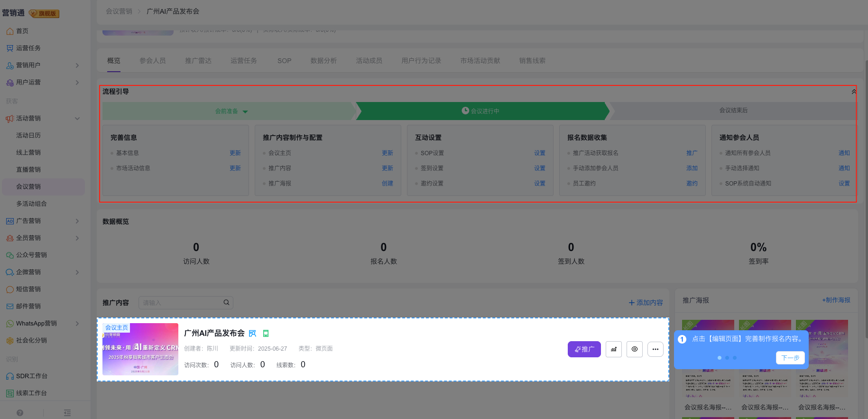Screen dimensions: 868x419
Task: Switch to the 参会人员 tab
Action: 153,61
